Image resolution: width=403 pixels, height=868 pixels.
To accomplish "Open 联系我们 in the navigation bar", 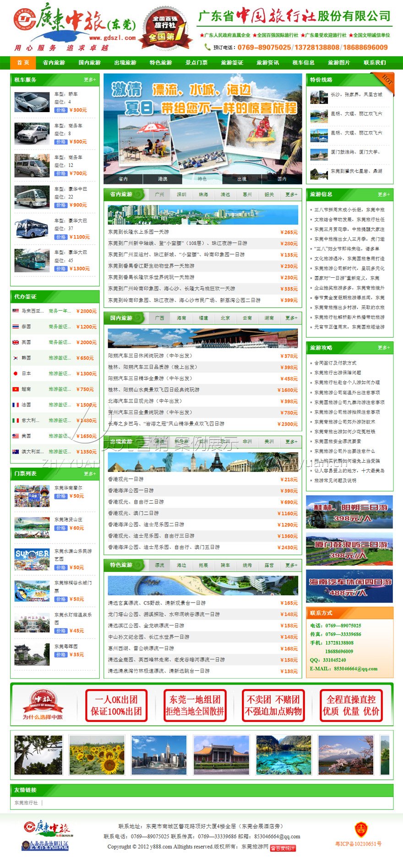I will (x=375, y=63).
